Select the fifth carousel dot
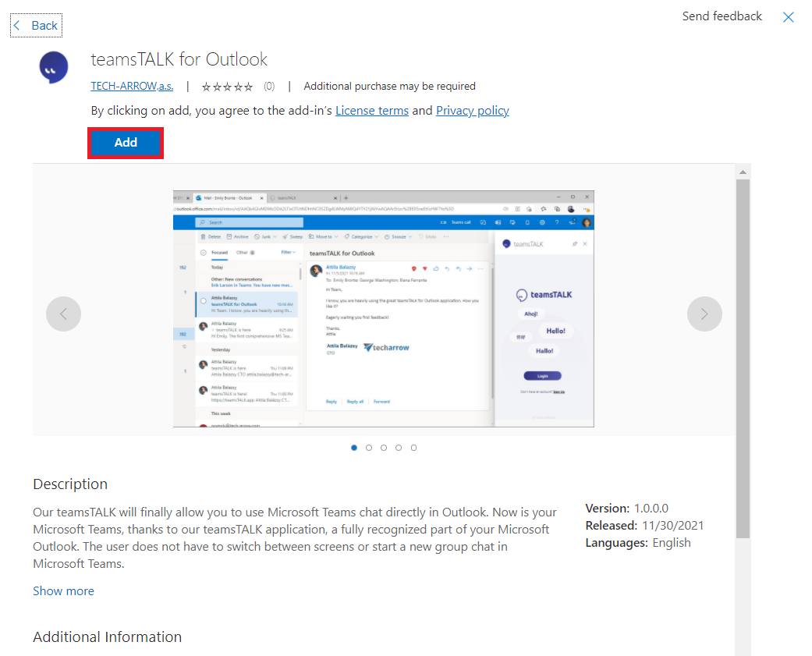This screenshot has width=812, height=656. pyautogui.click(x=413, y=448)
